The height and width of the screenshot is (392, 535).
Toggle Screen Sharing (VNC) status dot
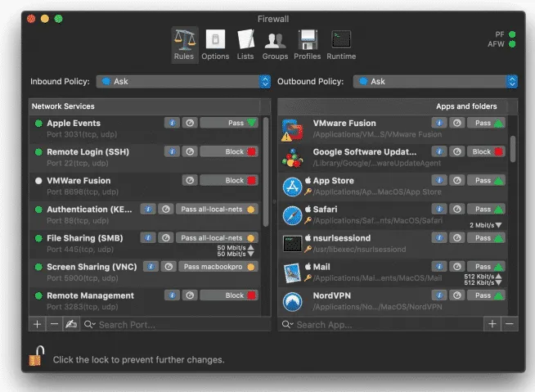(38, 267)
